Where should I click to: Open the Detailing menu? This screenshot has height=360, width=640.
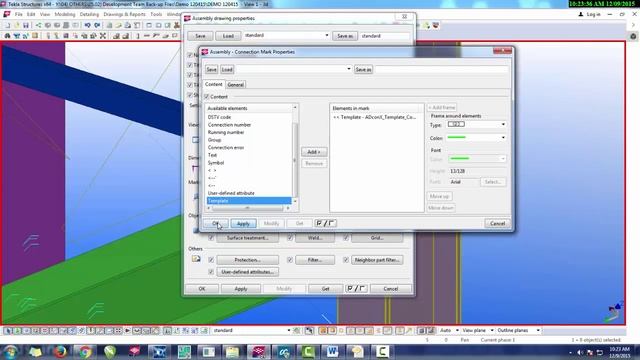pyautogui.click(x=89, y=14)
